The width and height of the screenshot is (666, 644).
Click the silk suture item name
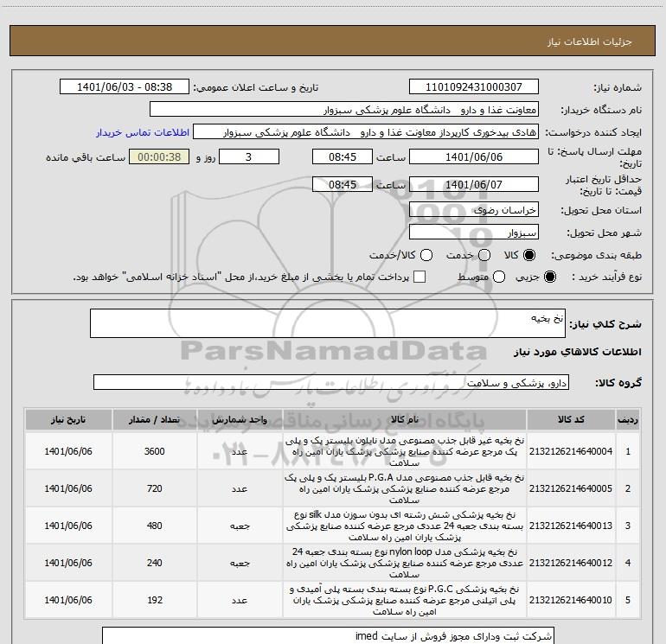(405, 526)
